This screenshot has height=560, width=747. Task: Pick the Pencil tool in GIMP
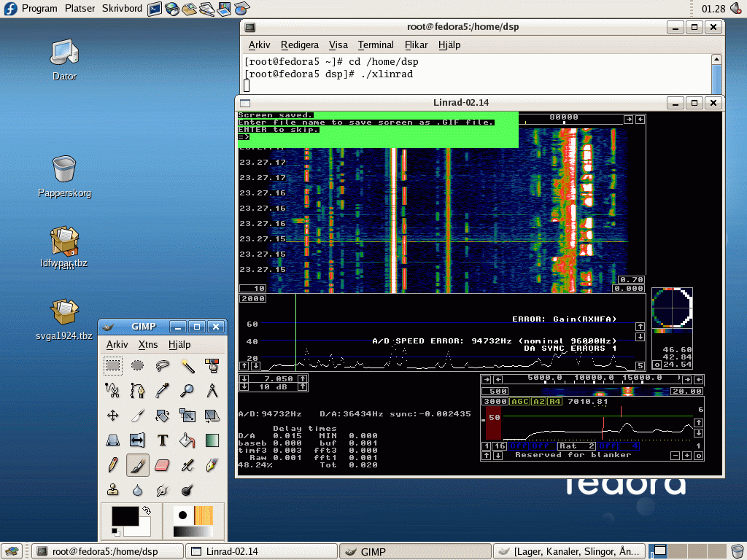click(113, 464)
